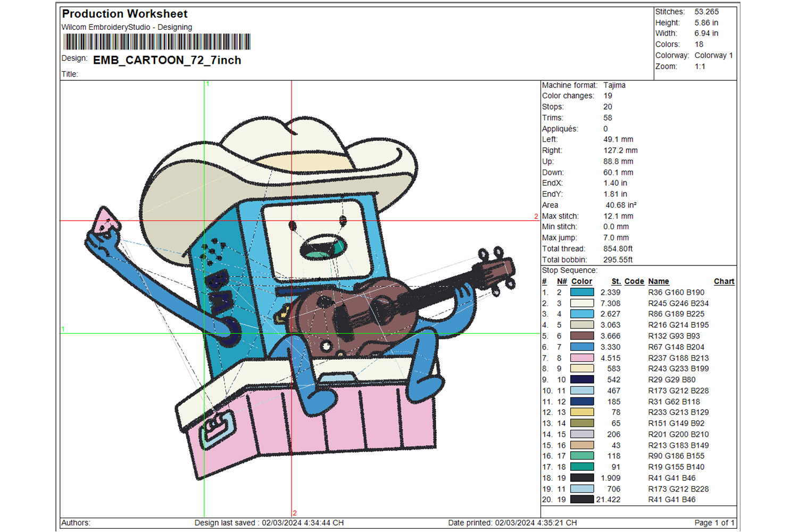Click the N# column header
This screenshot has height=532, width=799.
point(562,281)
